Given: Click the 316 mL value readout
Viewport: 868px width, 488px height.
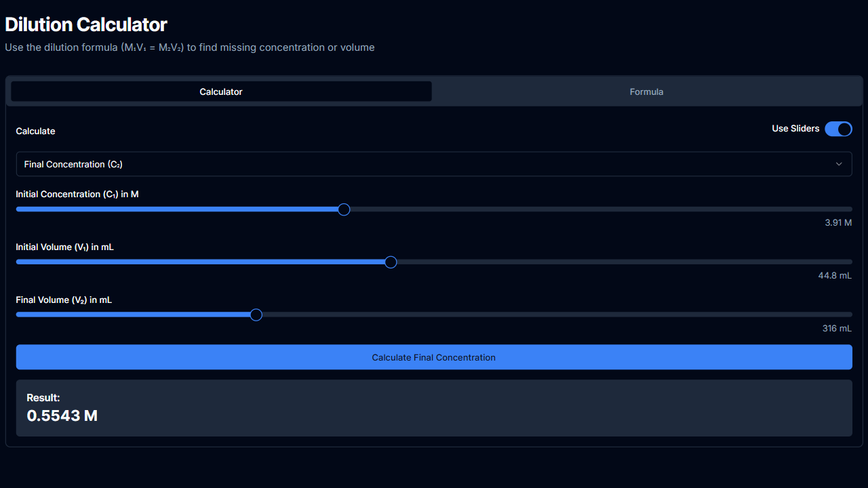Looking at the screenshot, I should point(837,329).
